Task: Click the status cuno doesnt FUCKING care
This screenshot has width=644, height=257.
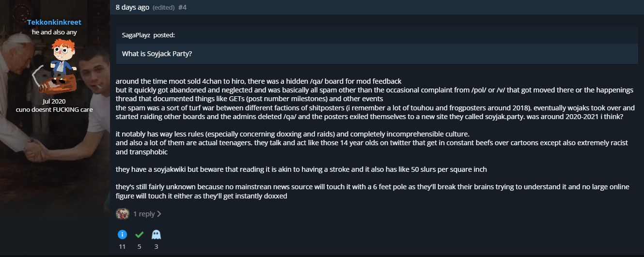Action: click(x=54, y=109)
